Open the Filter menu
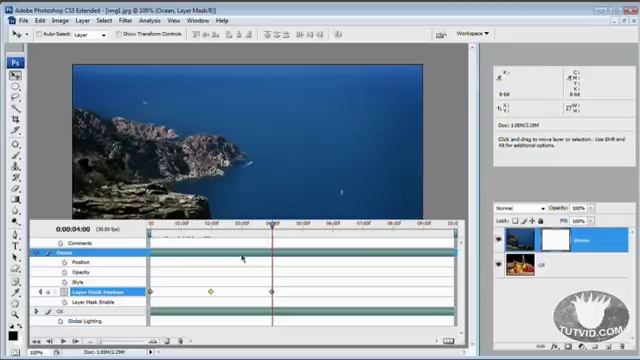 tap(125, 20)
